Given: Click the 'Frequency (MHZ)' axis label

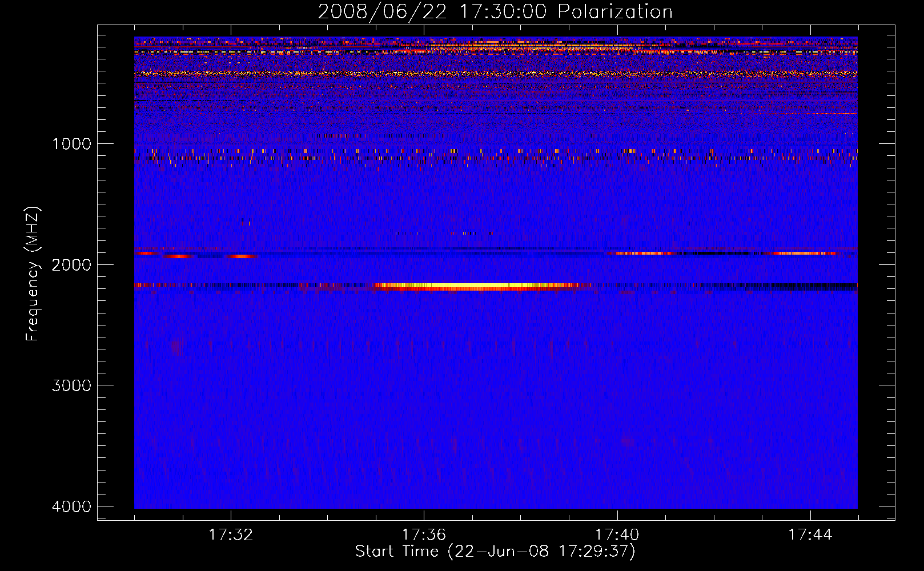Looking at the screenshot, I should pyautogui.click(x=33, y=274).
